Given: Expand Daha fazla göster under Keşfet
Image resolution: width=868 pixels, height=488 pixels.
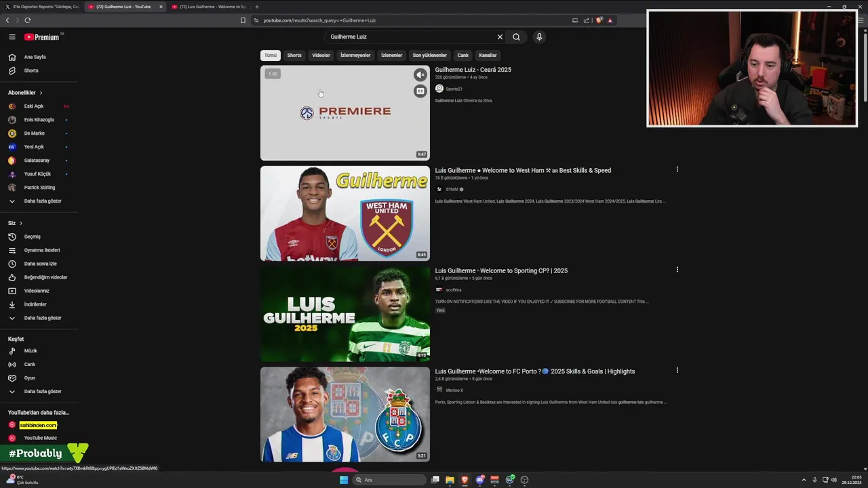Looking at the screenshot, I should click(x=39, y=392).
